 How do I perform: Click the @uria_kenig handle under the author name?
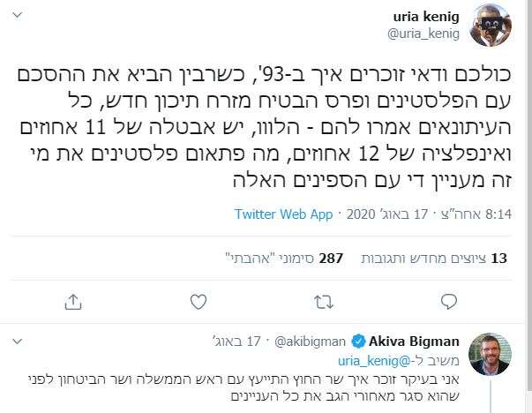tap(423, 34)
